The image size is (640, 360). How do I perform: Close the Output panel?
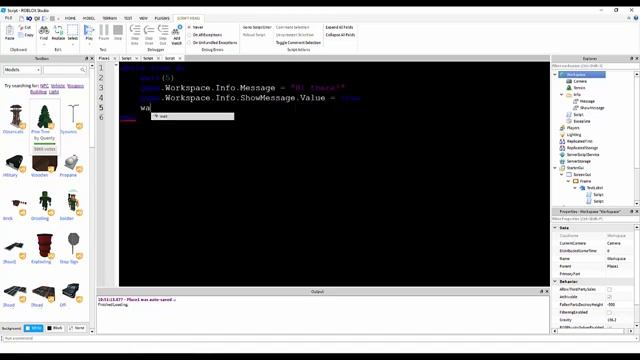point(547,291)
